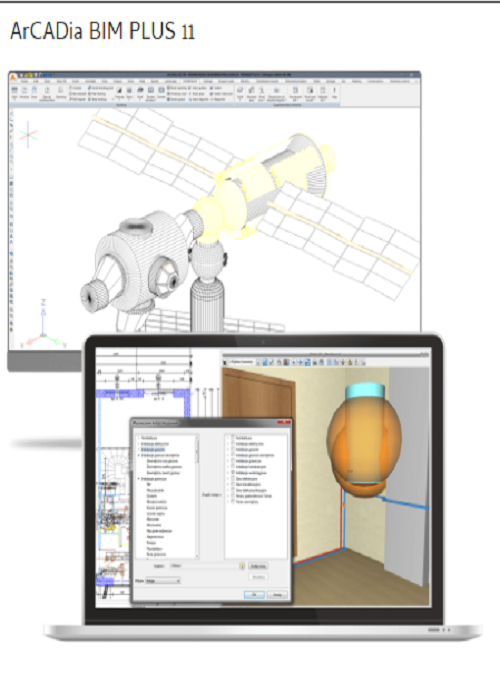Select the highlighted Instalacje gazowe row in the left tree

pos(153,450)
